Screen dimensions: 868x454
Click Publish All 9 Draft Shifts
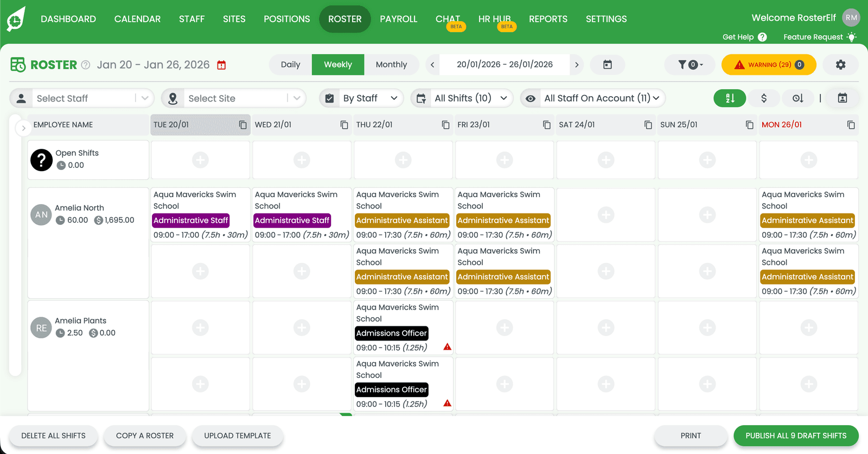pos(796,436)
